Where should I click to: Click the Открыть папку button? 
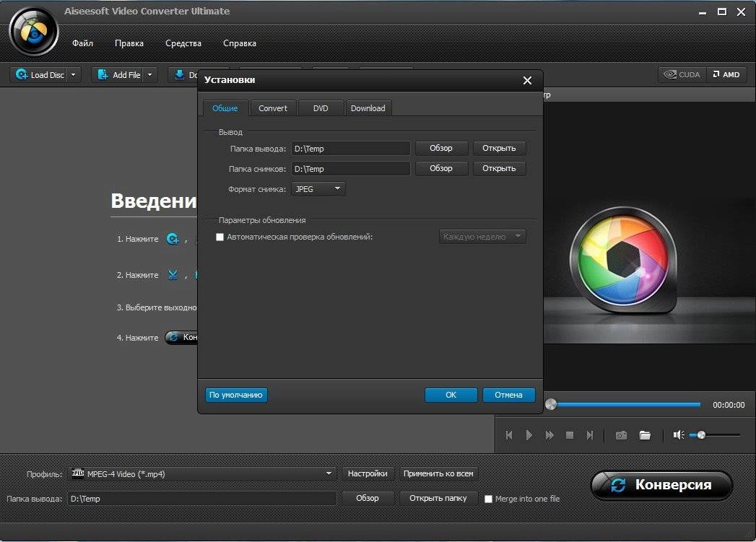(x=438, y=498)
